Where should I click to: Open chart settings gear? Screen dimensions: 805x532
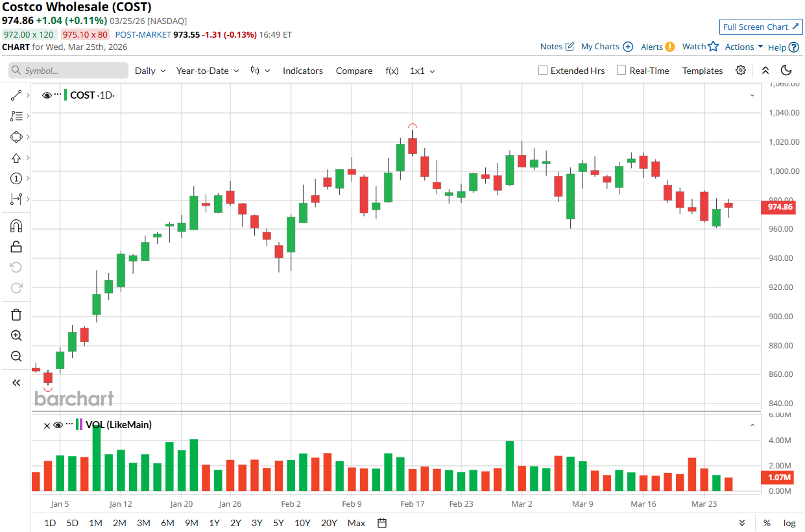[741, 71]
